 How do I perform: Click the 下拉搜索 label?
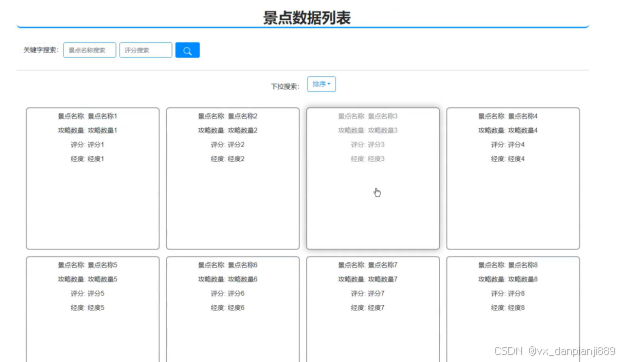pyautogui.click(x=285, y=86)
